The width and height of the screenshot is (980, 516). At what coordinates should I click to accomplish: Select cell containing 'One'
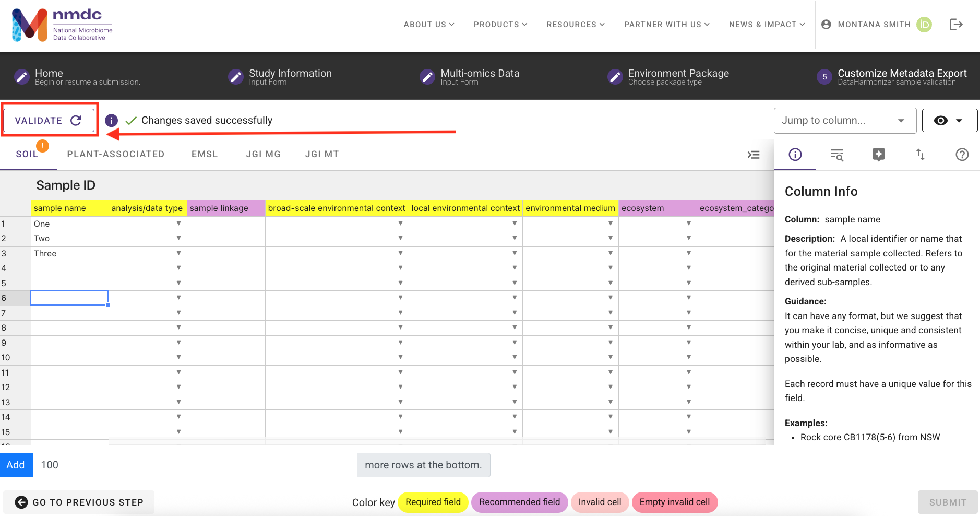click(69, 224)
